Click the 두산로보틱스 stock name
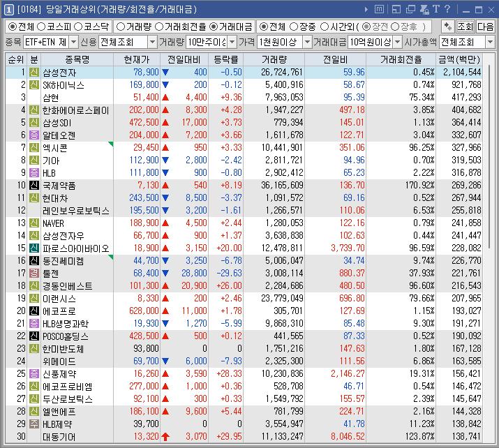 click(68, 399)
